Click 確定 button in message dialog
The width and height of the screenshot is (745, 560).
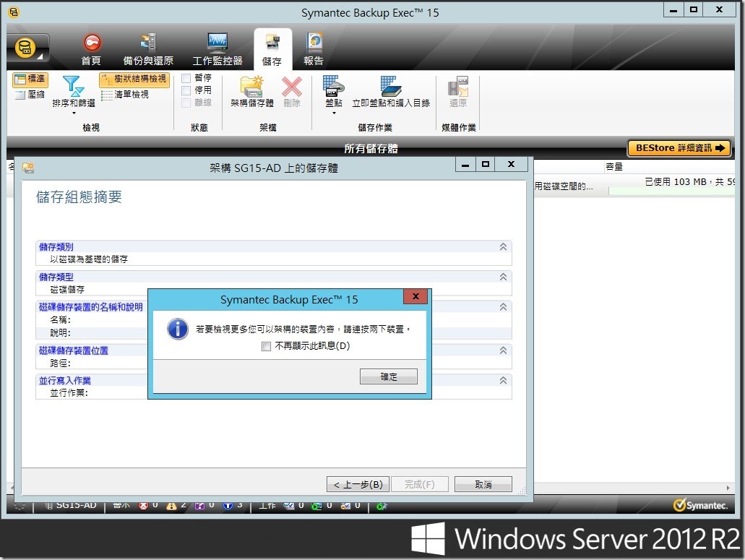(389, 376)
